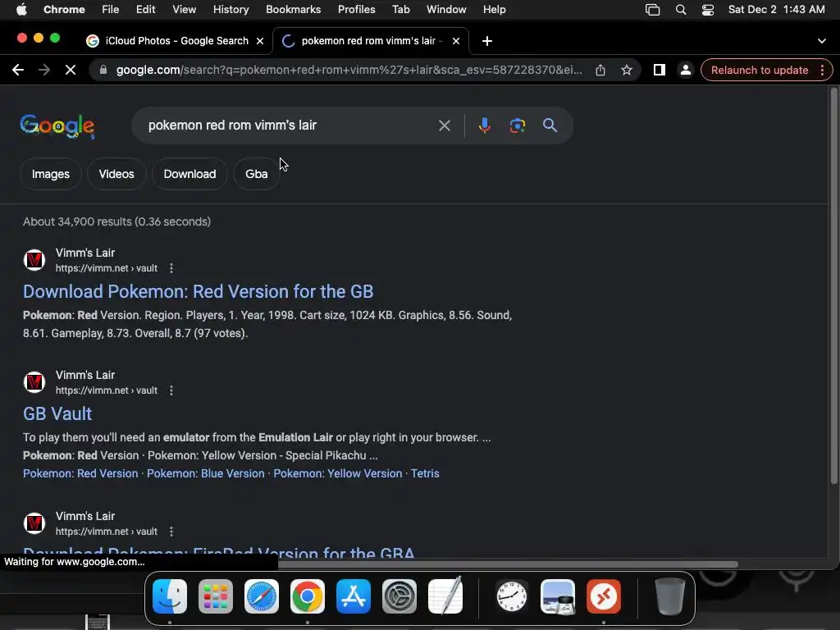
Task: Open the Apple menu
Action: coord(21,10)
